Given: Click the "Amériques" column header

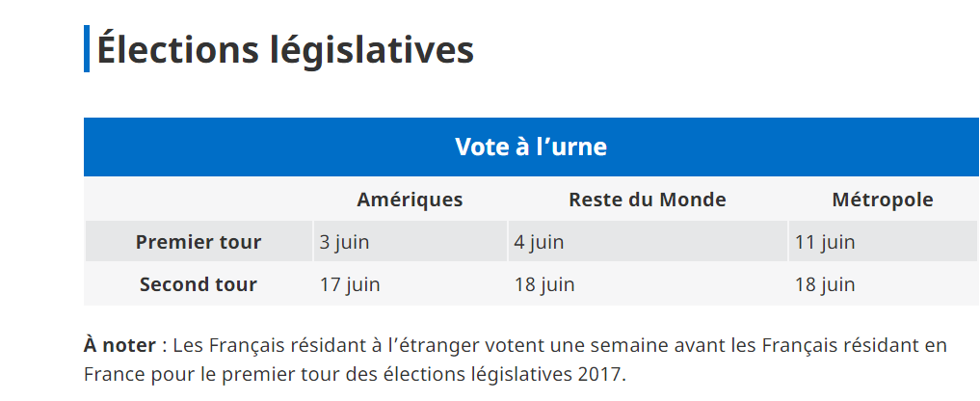Looking at the screenshot, I should [410, 200].
